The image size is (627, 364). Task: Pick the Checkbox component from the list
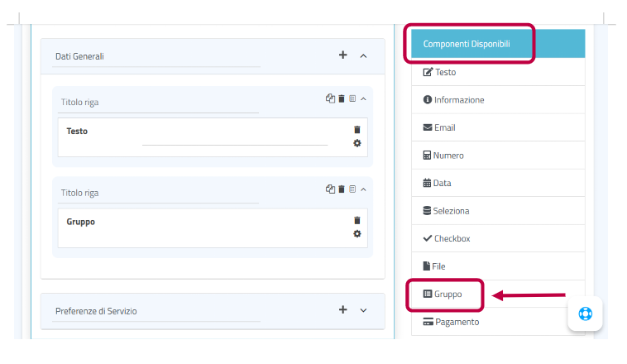[446, 239]
